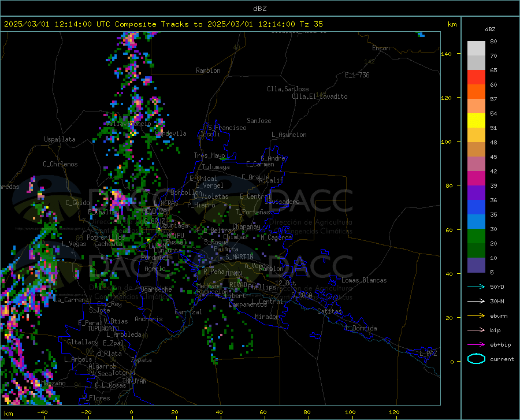The image size is (520, 420).
Task: Choose the purple swatch between 39 and 36
Action: point(476,192)
